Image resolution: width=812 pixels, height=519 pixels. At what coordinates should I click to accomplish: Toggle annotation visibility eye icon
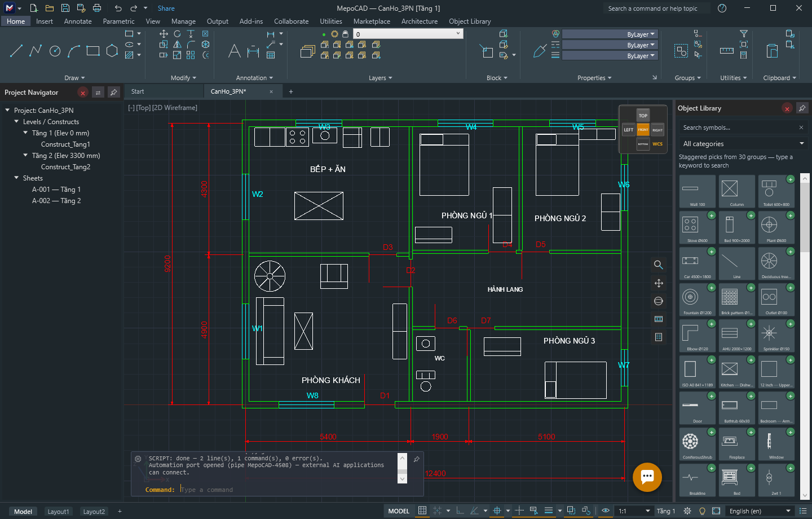[605, 511]
